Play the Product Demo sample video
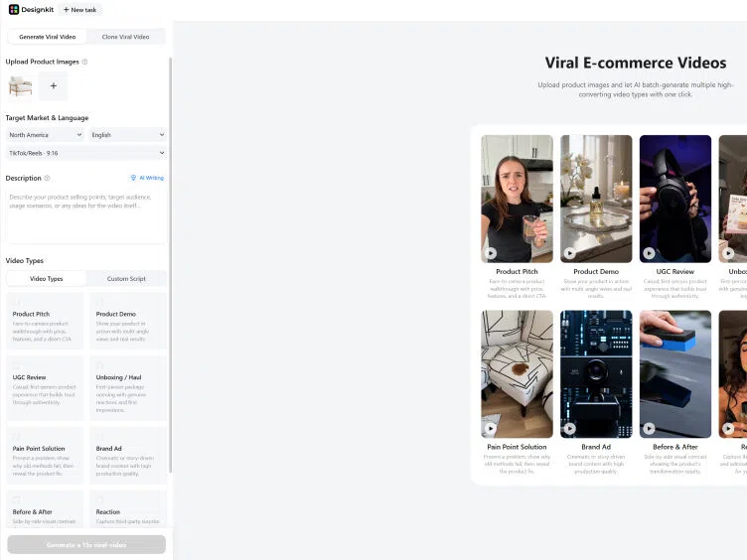This screenshot has width=747, height=560. click(570, 253)
